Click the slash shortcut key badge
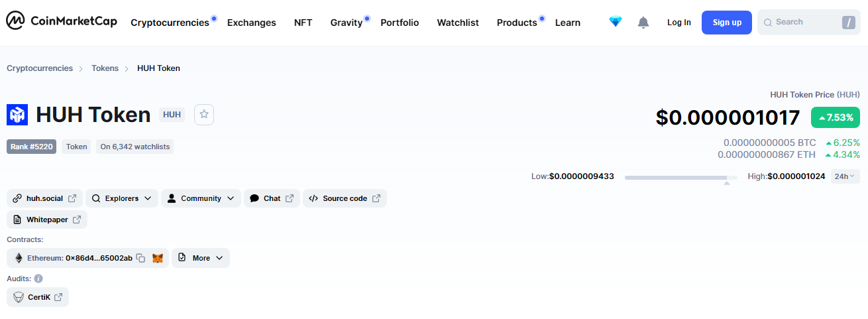 849,23
